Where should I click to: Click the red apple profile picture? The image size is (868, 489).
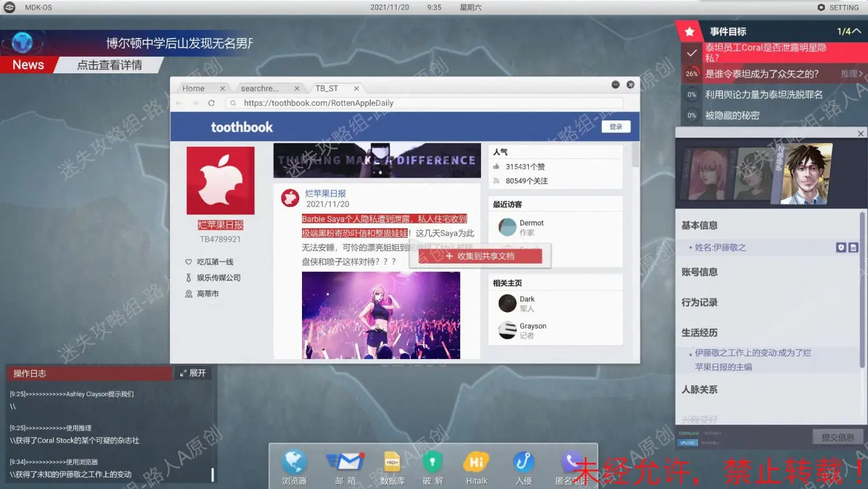coord(220,181)
